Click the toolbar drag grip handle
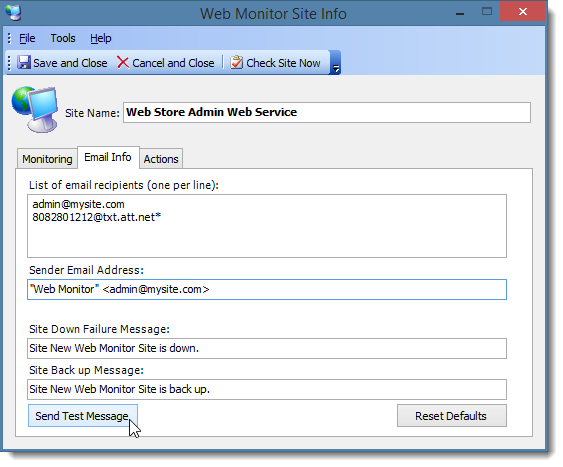 [x=9, y=63]
